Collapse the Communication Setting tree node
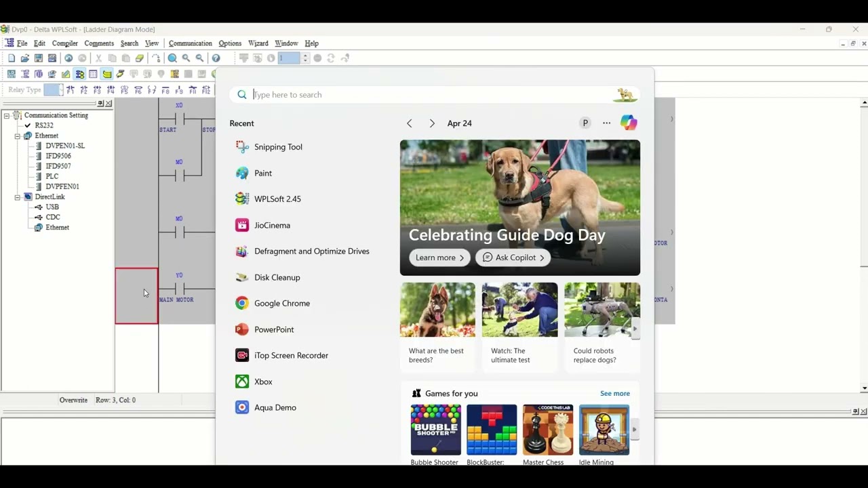This screenshot has height=488, width=868. 7,116
